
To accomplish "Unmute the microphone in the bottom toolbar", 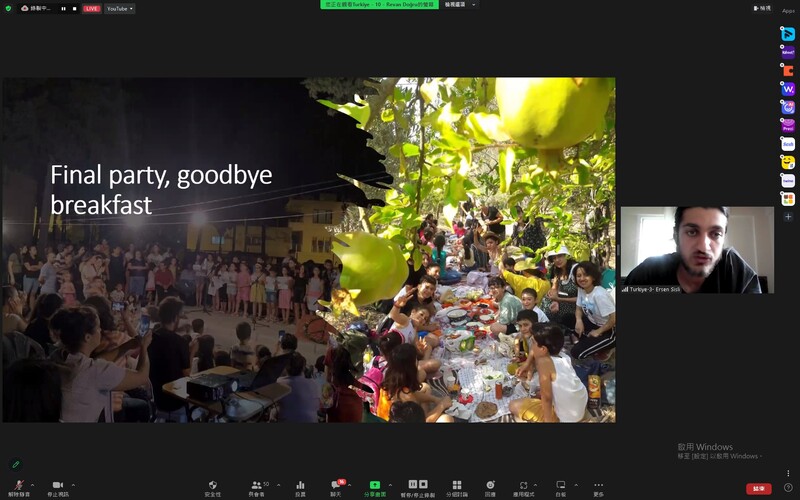I will (x=19, y=488).
